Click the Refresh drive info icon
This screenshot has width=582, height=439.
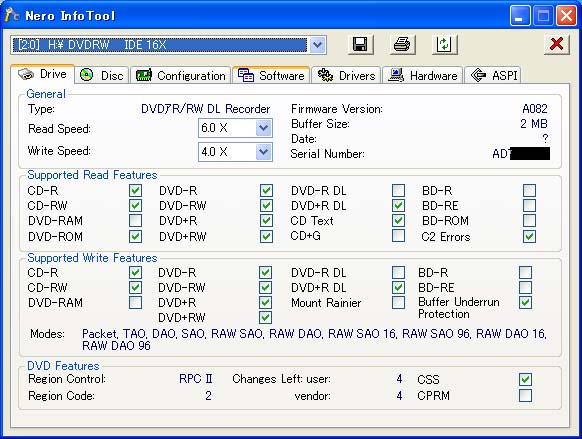pos(444,45)
